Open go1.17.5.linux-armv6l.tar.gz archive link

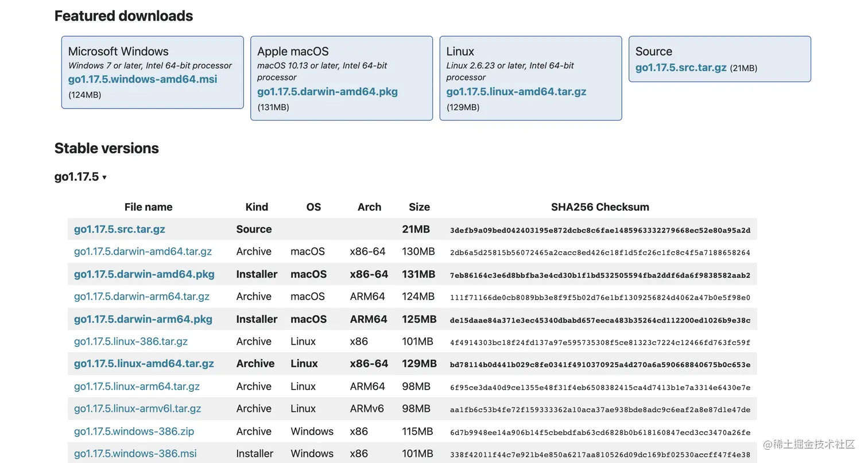pyautogui.click(x=138, y=408)
